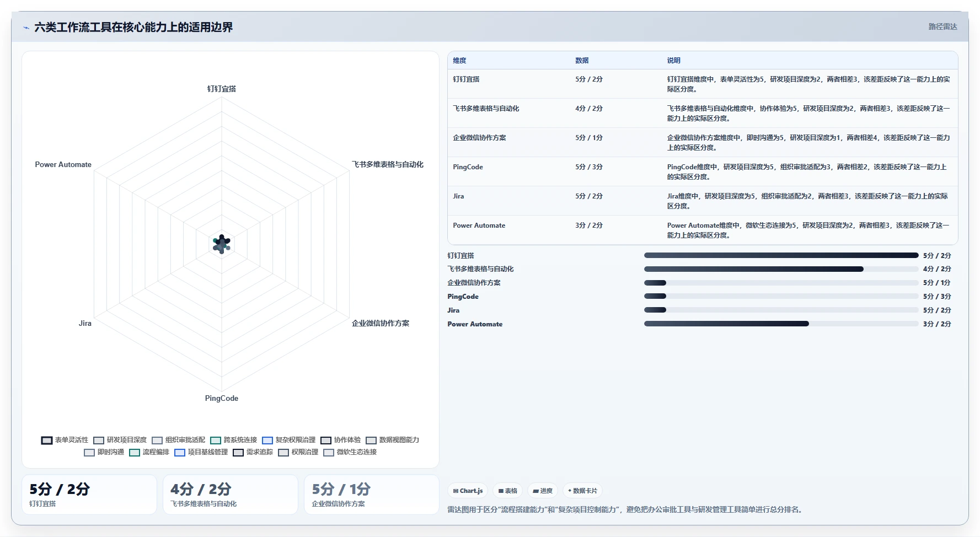980x537 pixels.
Task: Click the 飞书多维表格与自动化 progress bar
Action: point(781,269)
